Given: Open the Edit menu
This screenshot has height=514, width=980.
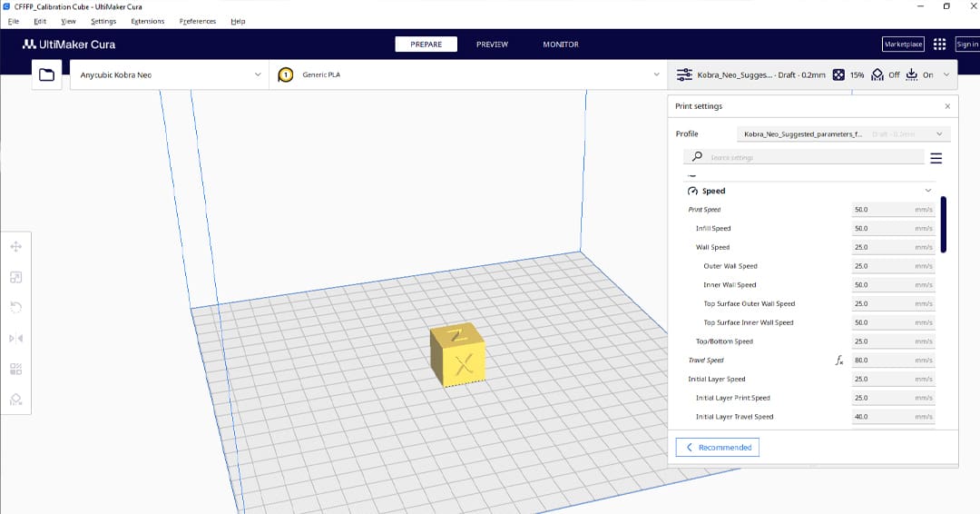Looking at the screenshot, I should coord(40,21).
